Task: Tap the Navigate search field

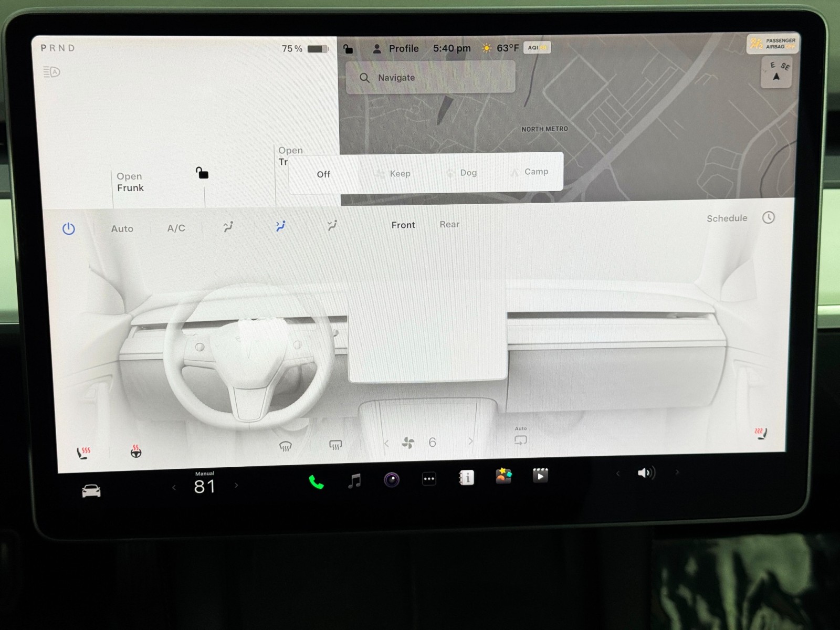Action: click(430, 78)
